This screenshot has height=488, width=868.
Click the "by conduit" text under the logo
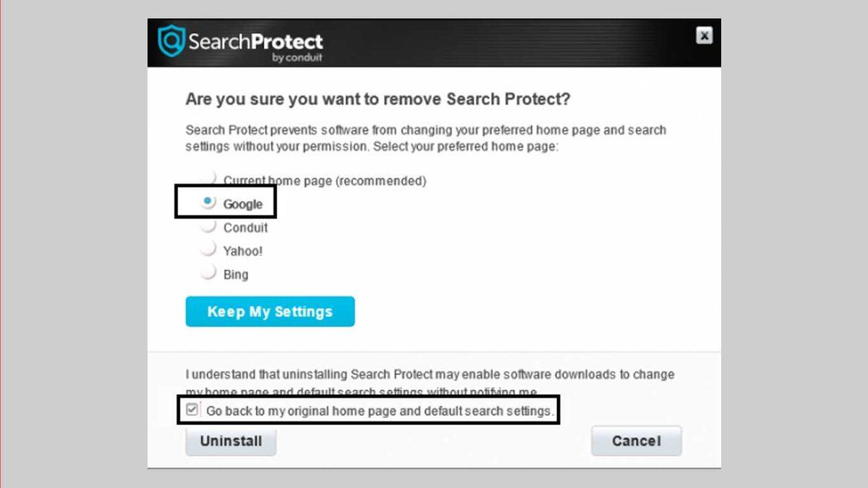click(297, 58)
